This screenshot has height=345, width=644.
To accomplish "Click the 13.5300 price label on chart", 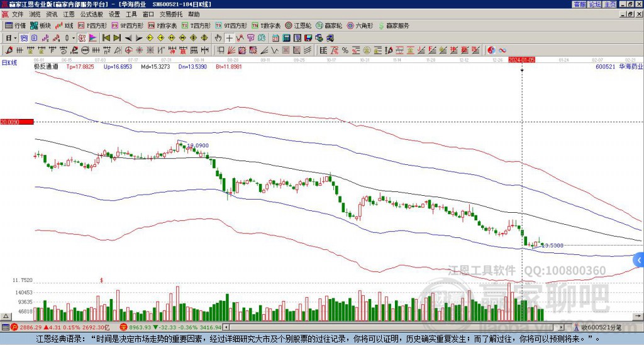I will click(x=552, y=246).
